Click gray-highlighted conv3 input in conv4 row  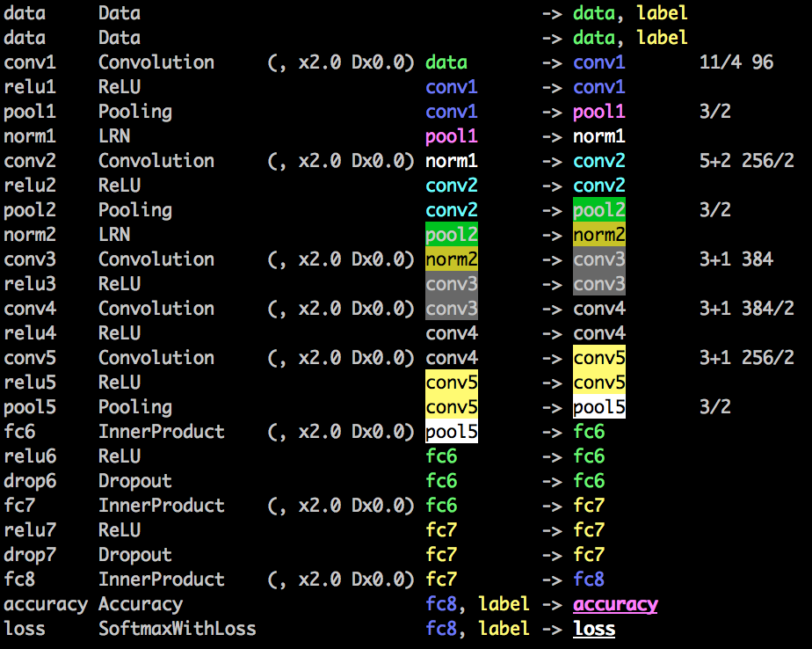(x=452, y=309)
